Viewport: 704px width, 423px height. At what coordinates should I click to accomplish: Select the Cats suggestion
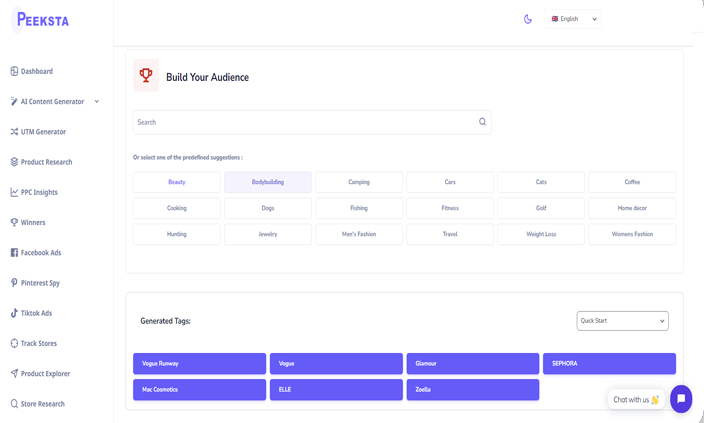[x=541, y=182]
